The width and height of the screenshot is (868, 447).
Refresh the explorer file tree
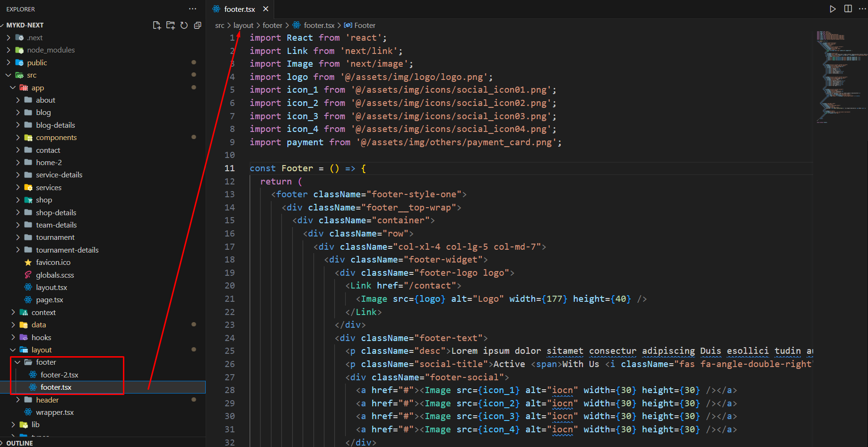click(184, 25)
